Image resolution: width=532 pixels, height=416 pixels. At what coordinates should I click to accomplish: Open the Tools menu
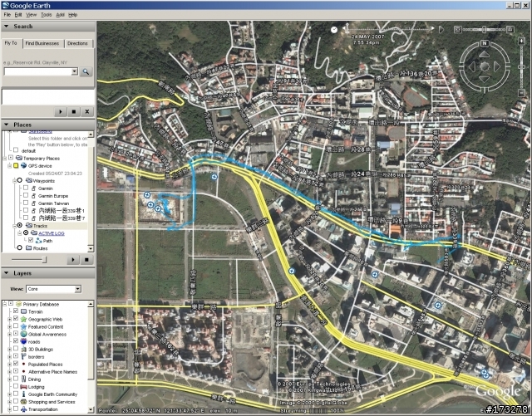tap(47, 15)
